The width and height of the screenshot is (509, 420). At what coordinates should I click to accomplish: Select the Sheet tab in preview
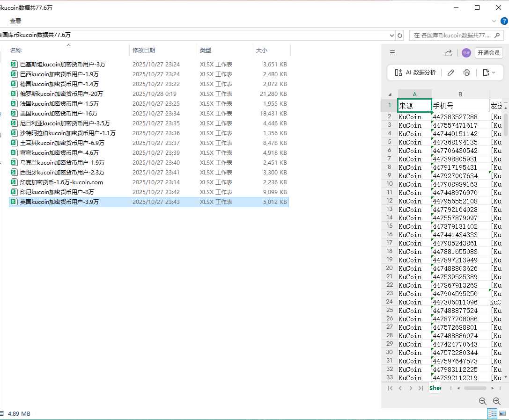[x=435, y=388]
